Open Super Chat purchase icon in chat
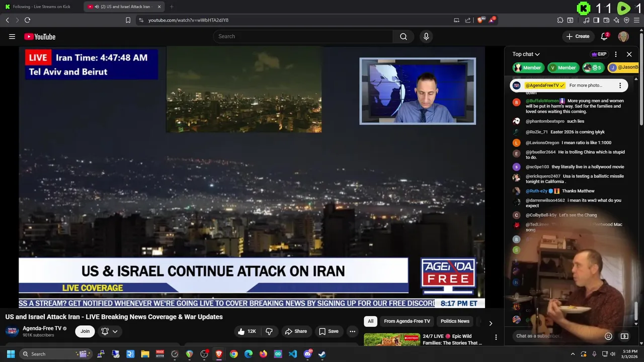 pyautogui.click(x=624, y=336)
